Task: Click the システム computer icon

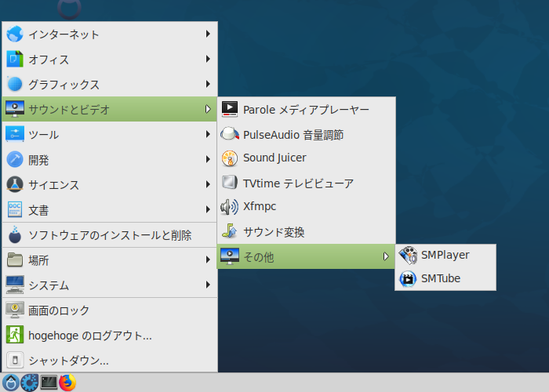Action: (x=15, y=285)
